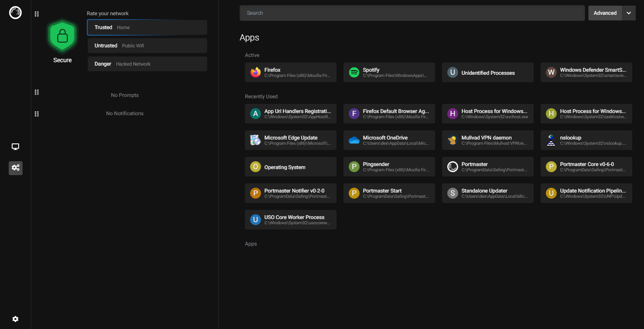Viewport: 644px width, 329px height.
Task: Click the Firefox app icon
Action: pos(256,73)
